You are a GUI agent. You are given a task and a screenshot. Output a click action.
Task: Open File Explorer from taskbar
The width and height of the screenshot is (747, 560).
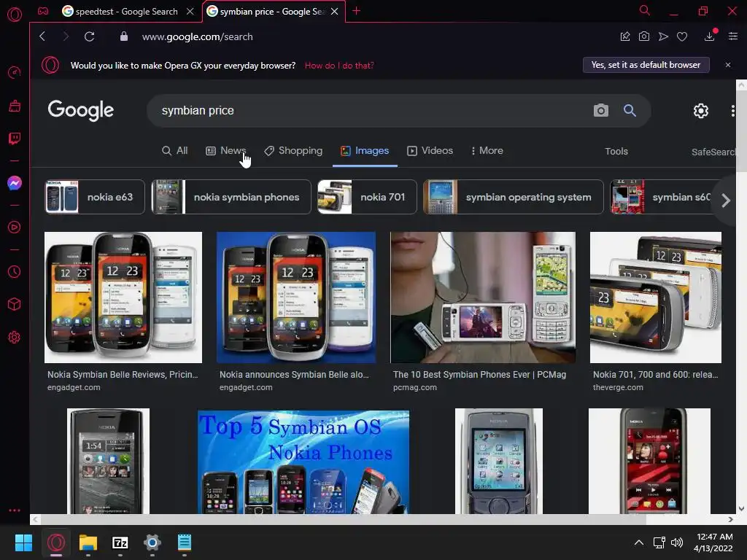(88, 542)
